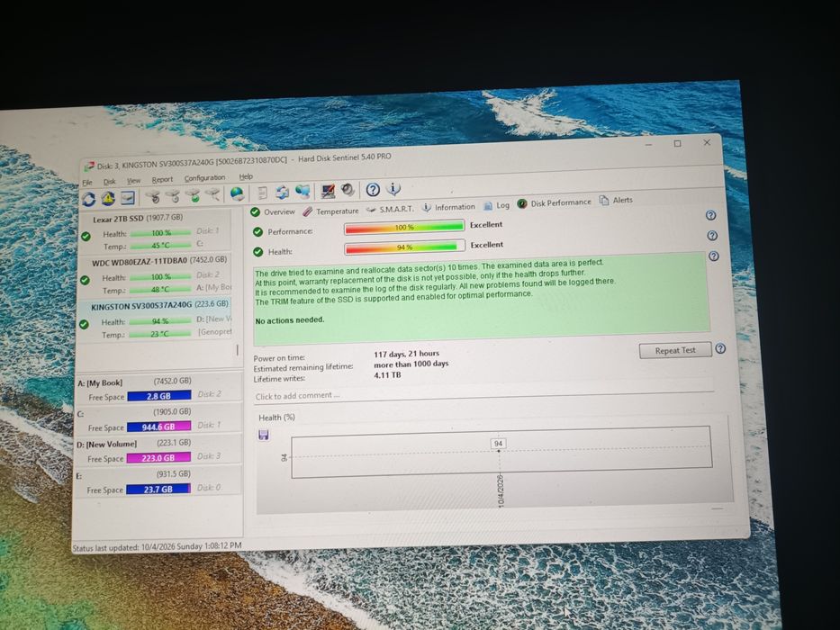This screenshot has height=630, width=840.
Task: Open the File menu
Action: pyautogui.click(x=87, y=182)
